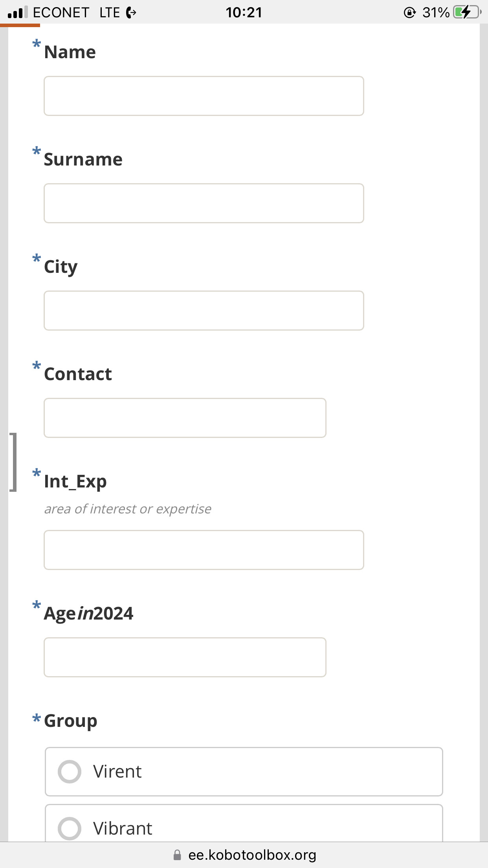Tap the 10:21 clock in status bar

pos(244,12)
